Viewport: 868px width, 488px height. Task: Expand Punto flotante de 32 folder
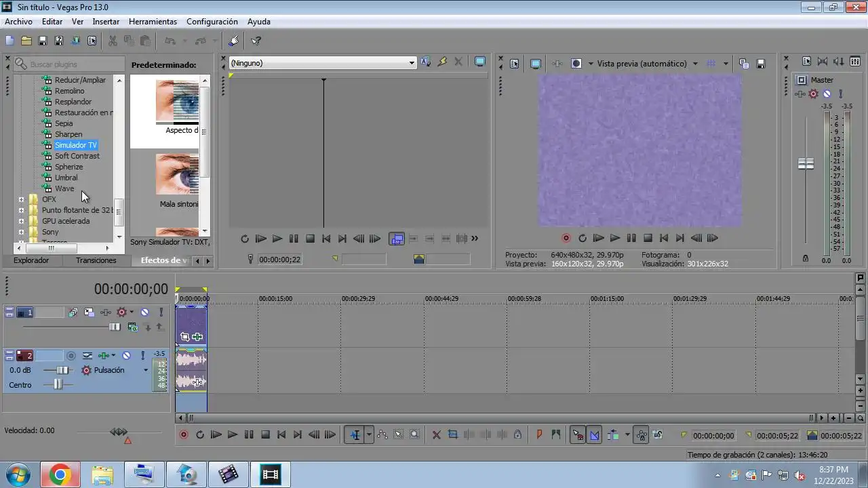pos(22,210)
